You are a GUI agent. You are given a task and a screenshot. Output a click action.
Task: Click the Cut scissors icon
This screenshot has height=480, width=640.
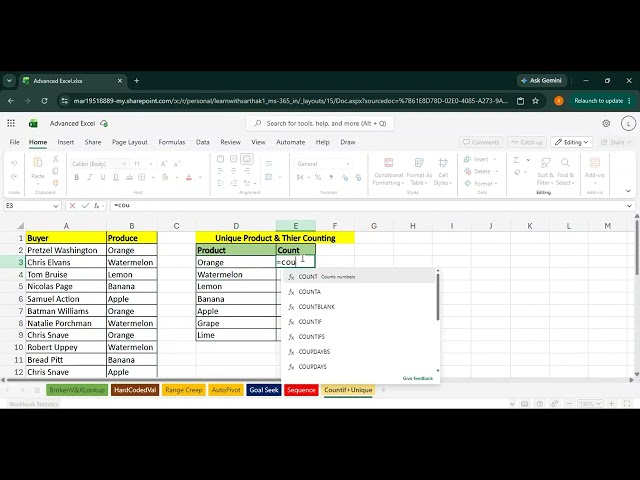(56, 159)
